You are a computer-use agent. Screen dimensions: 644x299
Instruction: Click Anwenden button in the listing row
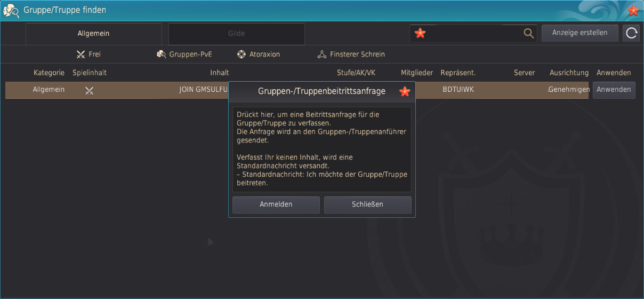click(614, 90)
